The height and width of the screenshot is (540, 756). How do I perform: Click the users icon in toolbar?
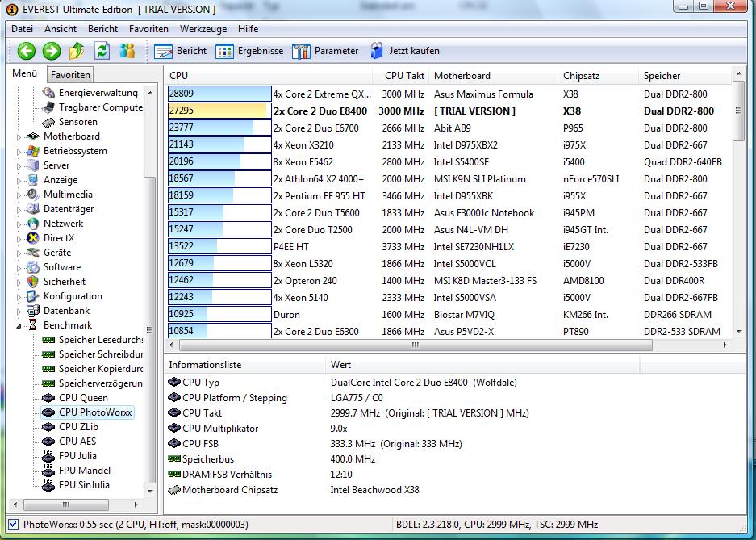(127, 51)
